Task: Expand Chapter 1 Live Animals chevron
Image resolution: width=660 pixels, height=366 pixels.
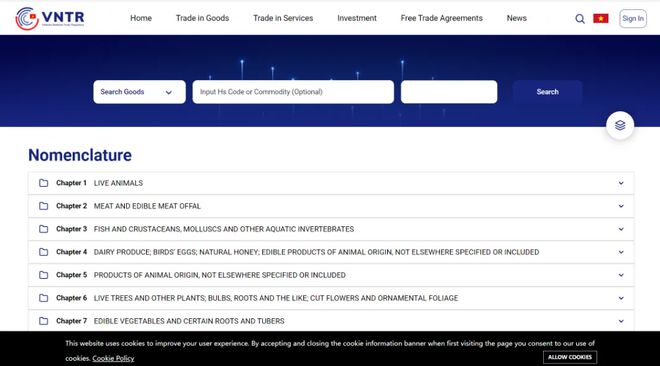Action: tap(621, 183)
